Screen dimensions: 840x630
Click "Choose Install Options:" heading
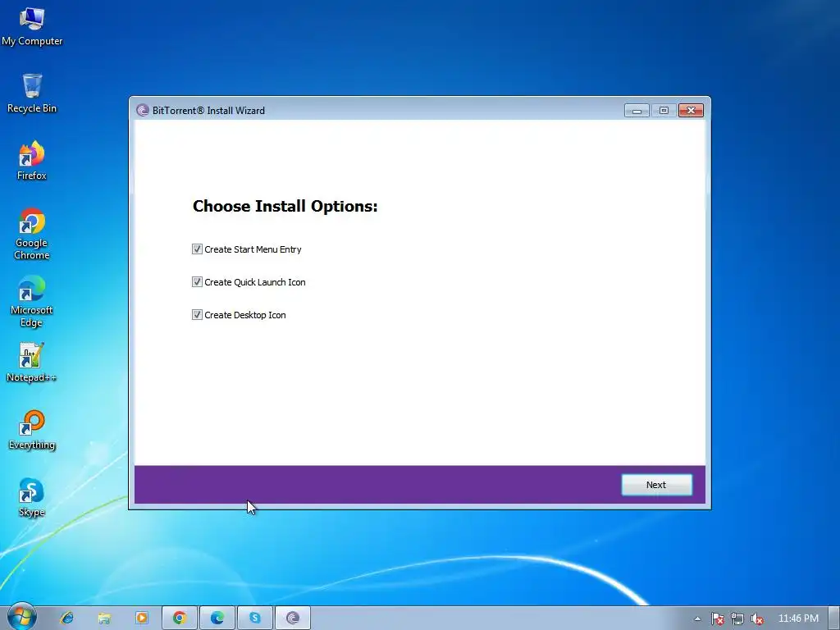pos(285,206)
